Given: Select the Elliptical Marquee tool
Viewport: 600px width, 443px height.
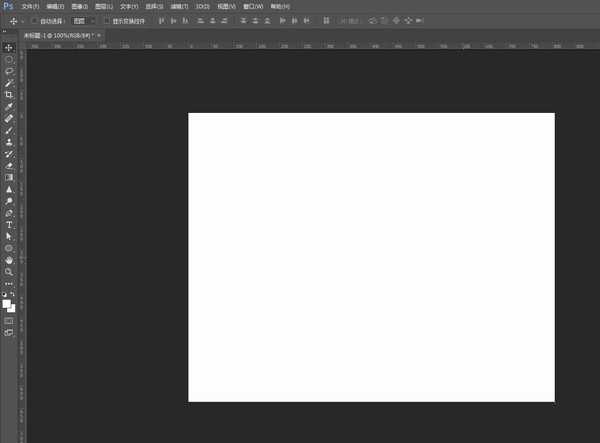Looking at the screenshot, I should pos(9,59).
